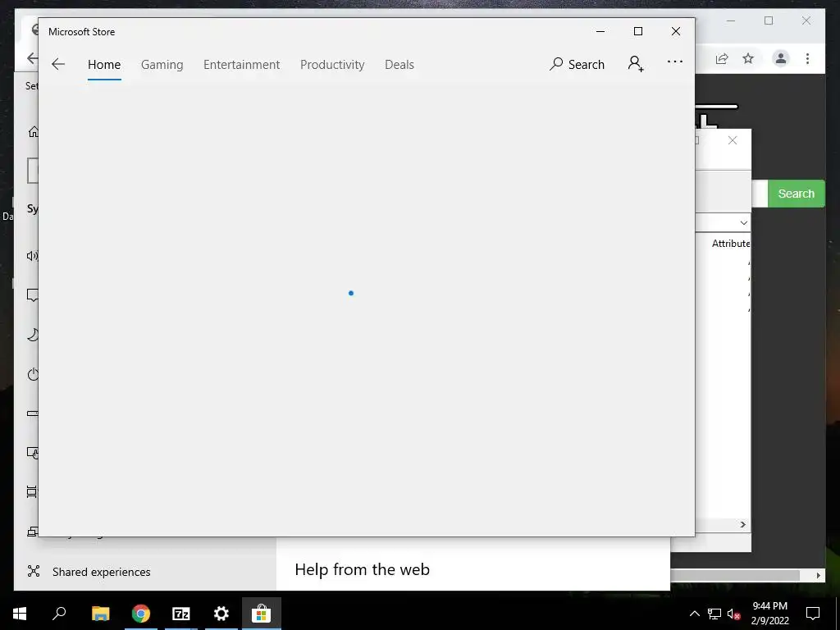Open Chrome's three-dot menu
The height and width of the screenshot is (630, 840).
click(x=807, y=58)
